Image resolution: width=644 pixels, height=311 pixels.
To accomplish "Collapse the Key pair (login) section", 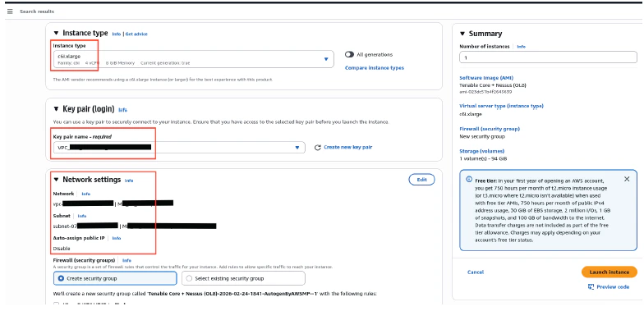I will click(x=56, y=109).
